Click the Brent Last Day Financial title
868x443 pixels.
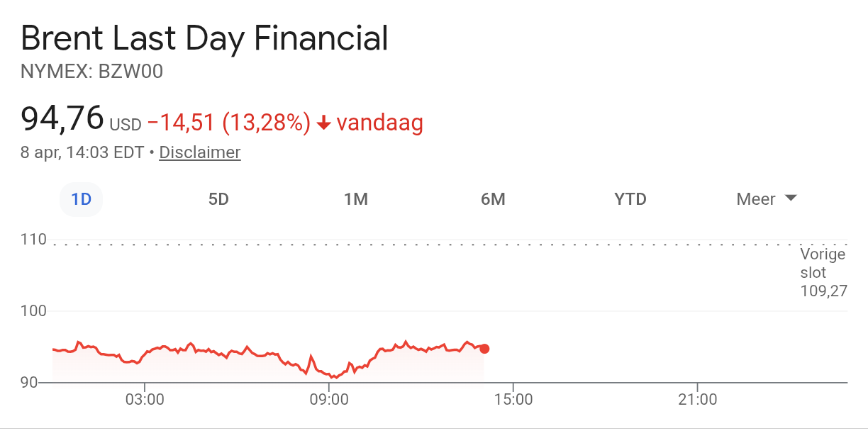pyautogui.click(x=204, y=38)
